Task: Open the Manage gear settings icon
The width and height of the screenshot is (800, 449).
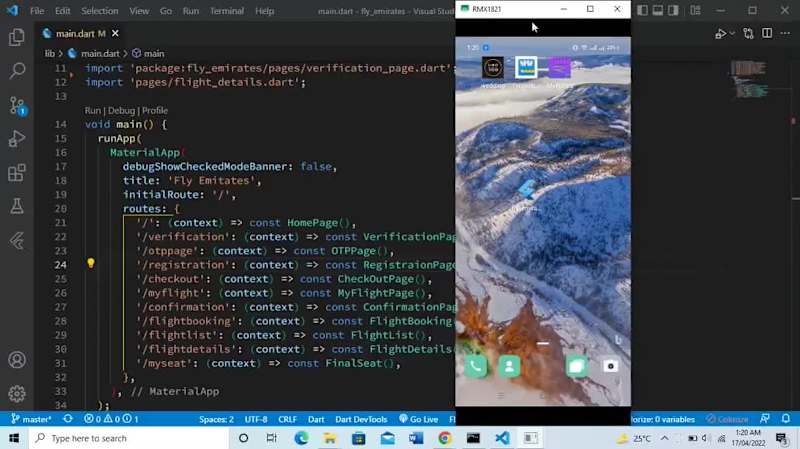Action: (x=17, y=393)
